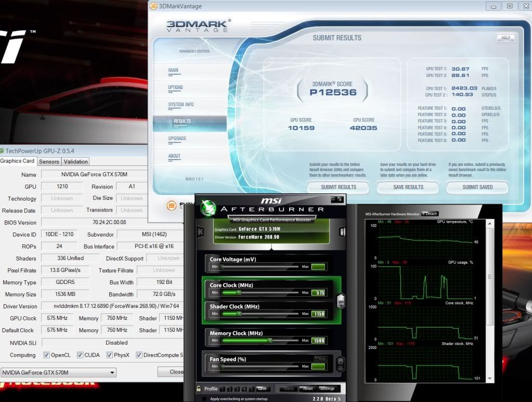Image resolution: width=532 pixels, height=402 pixels.
Task: Click the Submit Results button
Action: tap(338, 187)
